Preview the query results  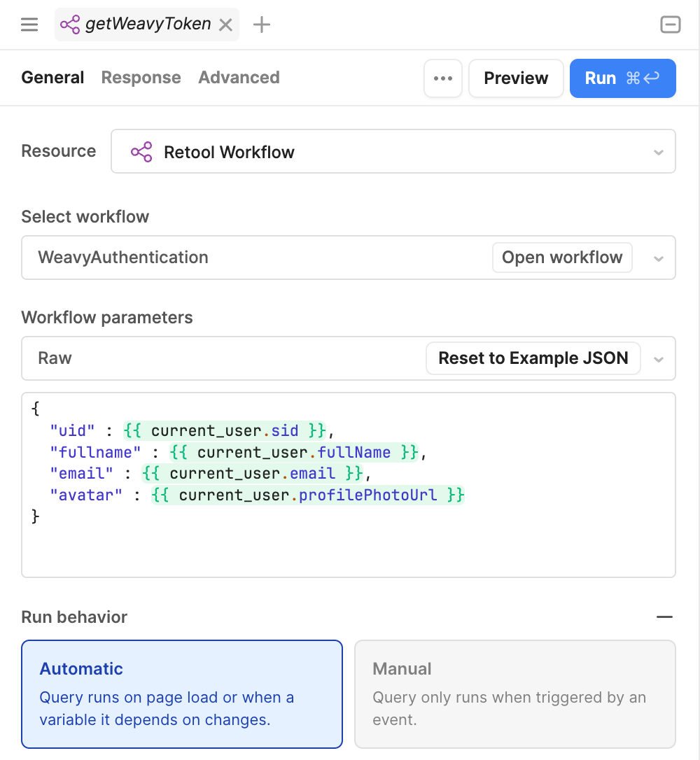coord(516,78)
